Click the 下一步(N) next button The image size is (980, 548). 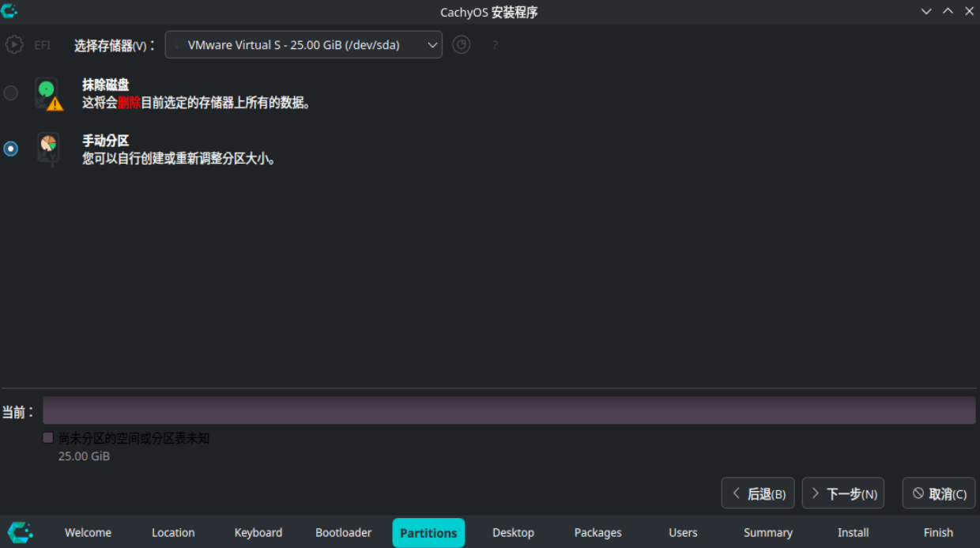click(842, 493)
